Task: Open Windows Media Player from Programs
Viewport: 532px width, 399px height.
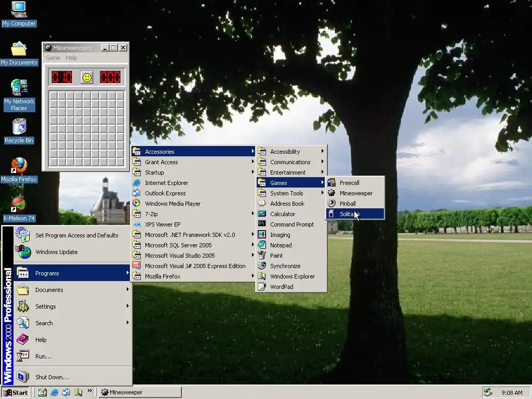Action: click(193, 204)
